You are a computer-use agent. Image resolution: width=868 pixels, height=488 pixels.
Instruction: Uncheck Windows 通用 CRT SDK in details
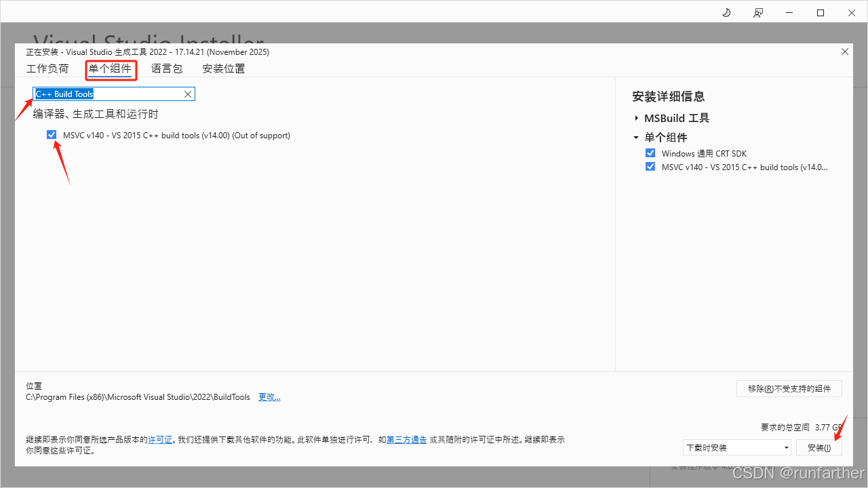tap(650, 153)
